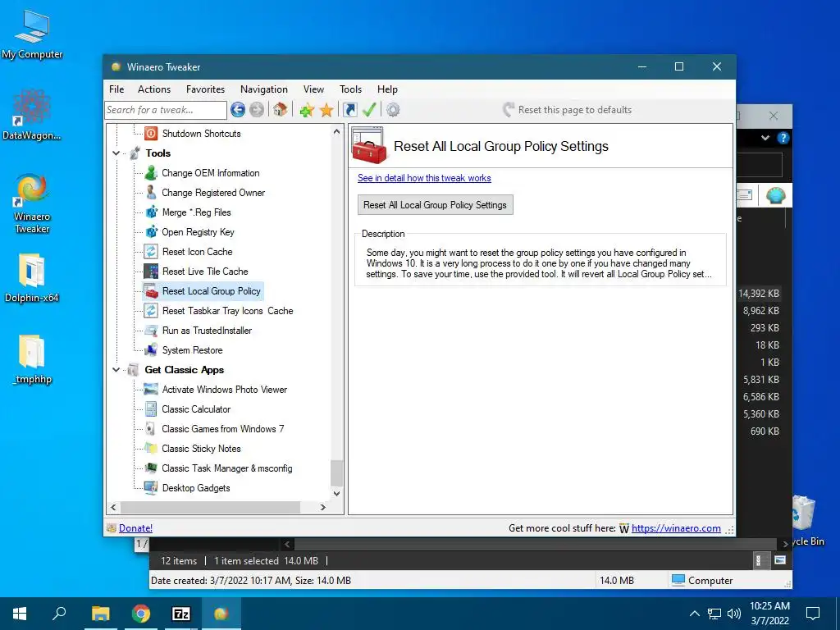Click the Merge *.Reg Files icon
Viewport: 840px width, 630px height.
tap(152, 212)
